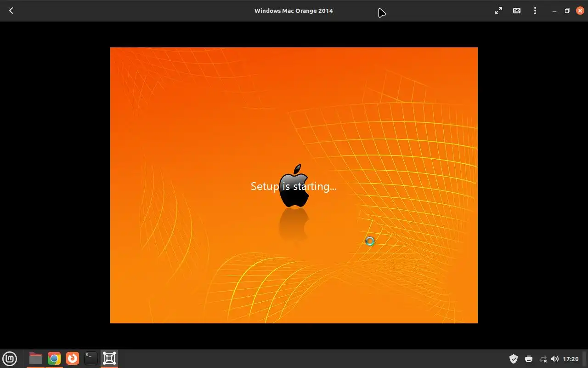
Task: Click the VM display showing setup
Action: (x=294, y=185)
